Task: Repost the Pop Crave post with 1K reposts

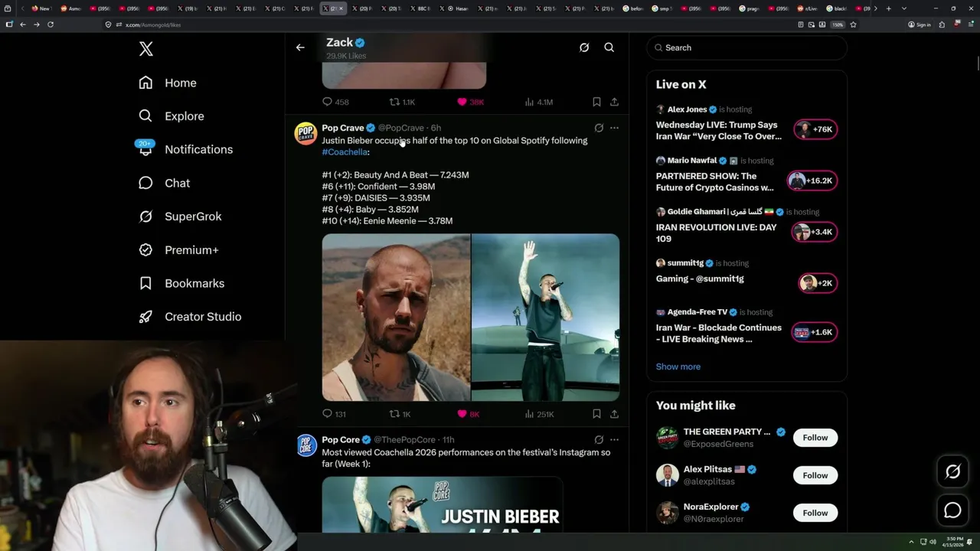Action: [x=400, y=414]
